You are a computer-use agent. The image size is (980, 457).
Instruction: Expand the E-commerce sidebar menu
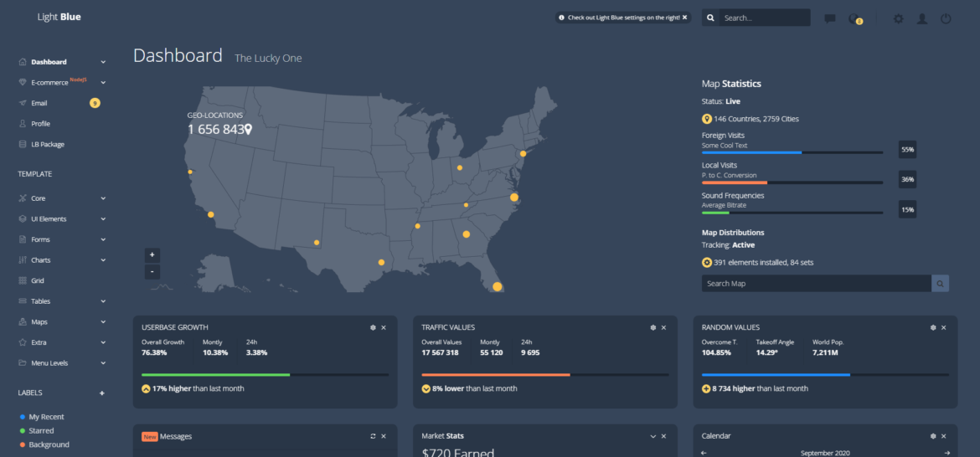(103, 82)
